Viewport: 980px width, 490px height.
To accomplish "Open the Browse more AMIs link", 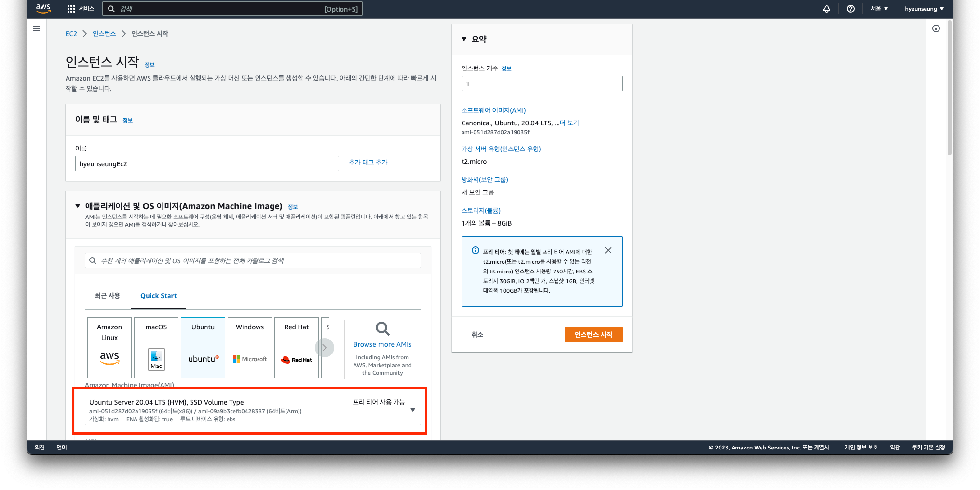I will 382,344.
